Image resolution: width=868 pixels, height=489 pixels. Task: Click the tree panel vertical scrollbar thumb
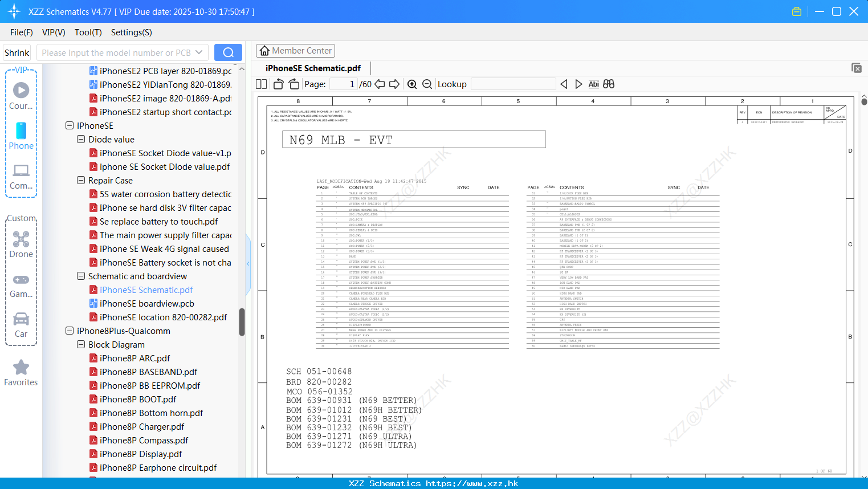(x=242, y=322)
